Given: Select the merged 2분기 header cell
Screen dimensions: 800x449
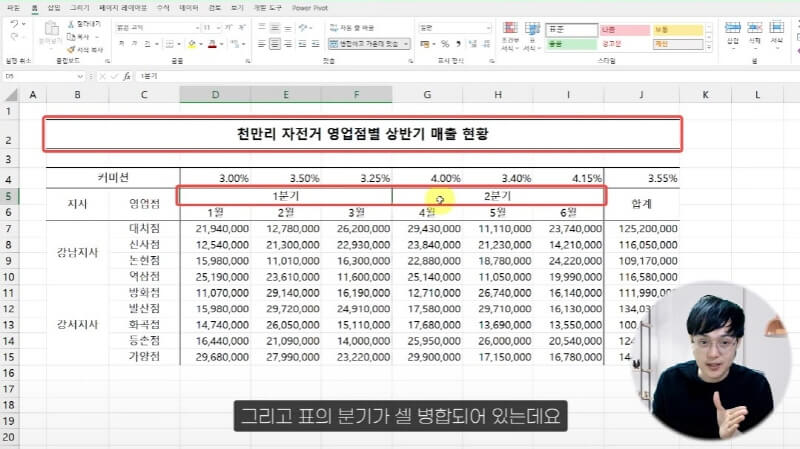Looking at the screenshot, I should point(498,196).
